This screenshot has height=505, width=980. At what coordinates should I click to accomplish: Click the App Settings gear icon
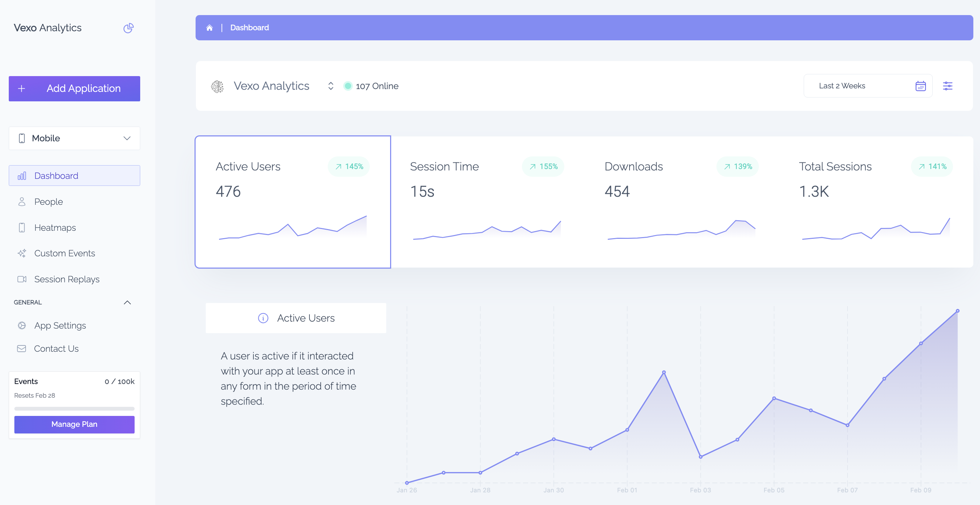coord(22,325)
